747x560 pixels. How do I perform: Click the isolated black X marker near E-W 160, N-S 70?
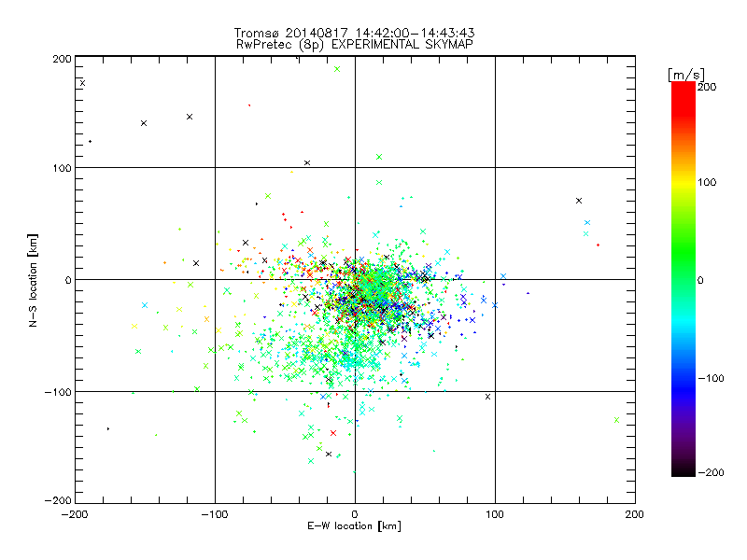point(579,201)
